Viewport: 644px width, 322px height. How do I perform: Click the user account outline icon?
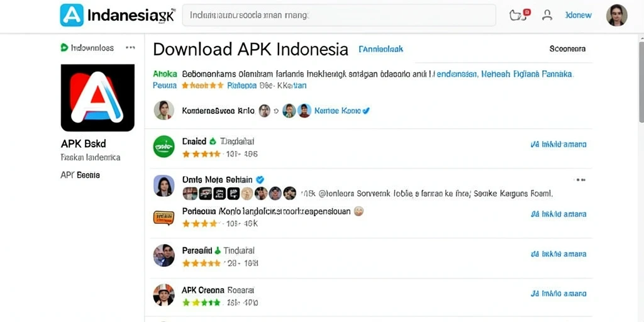click(547, 15)
